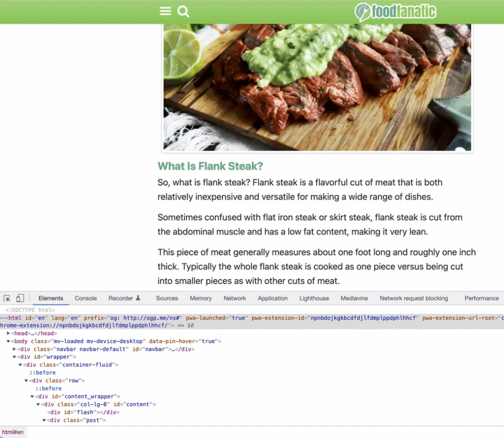This screenshot has height=438, width=504.
Task: Select the html element line
Action: tap(252, 321)
